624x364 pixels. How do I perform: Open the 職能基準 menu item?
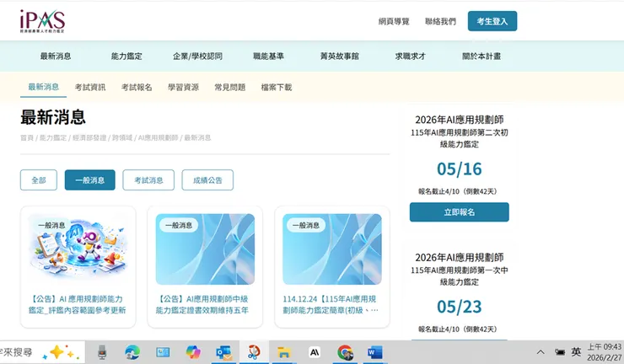click(268, 56)
